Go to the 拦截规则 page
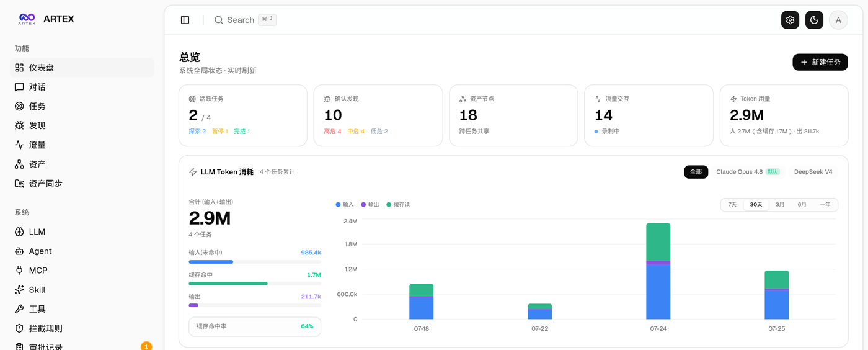 [82, 328]
